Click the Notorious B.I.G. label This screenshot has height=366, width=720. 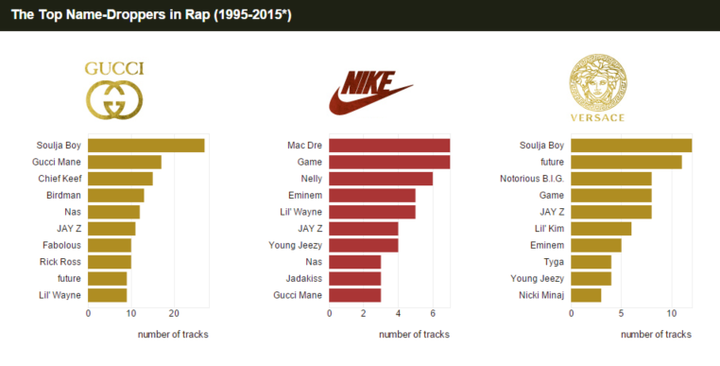[x=532, y=179]
